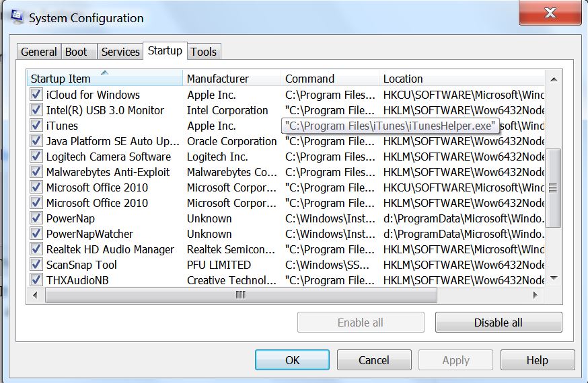Click the Realtek Semicon... manufacturer cell
Image resolution: width=588 pixels, height=383 pixels.
[231, 249]
